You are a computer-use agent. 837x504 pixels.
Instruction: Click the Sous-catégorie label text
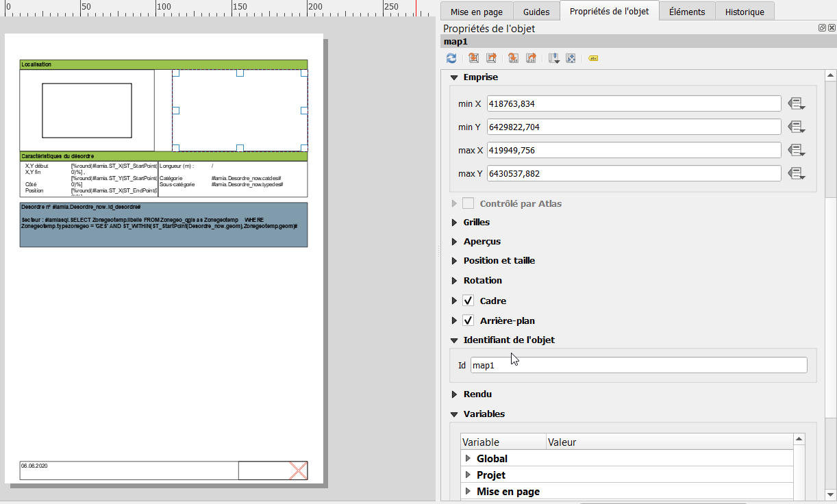(177, 185)
